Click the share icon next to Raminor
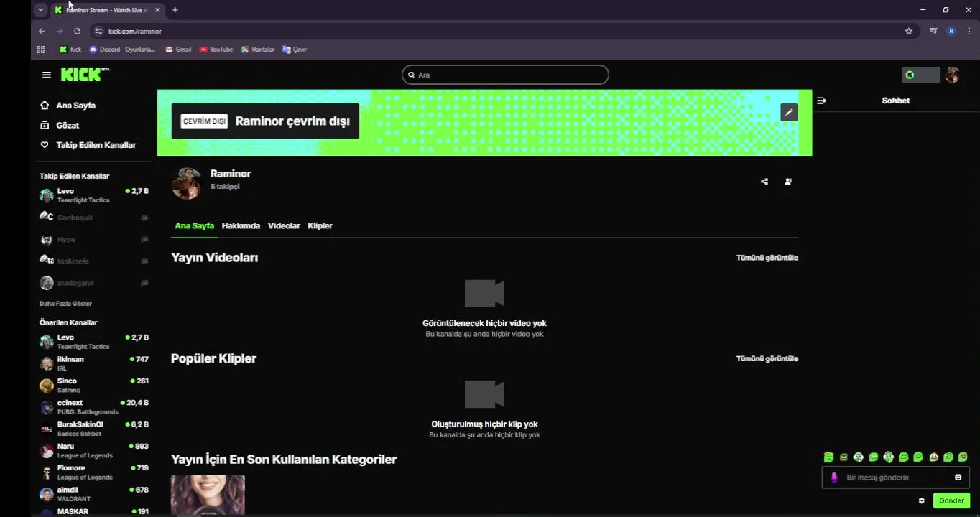The image size is (980, 517). pos(764,182)
